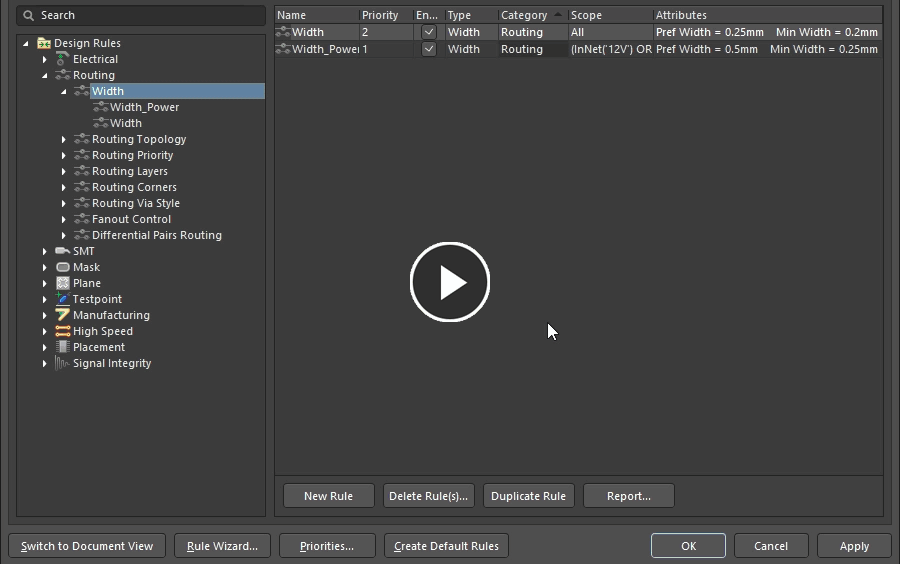Viewport: 900px width, 564px height.
Task: Launch the Rule Wizard
Action: coord(222,546)
